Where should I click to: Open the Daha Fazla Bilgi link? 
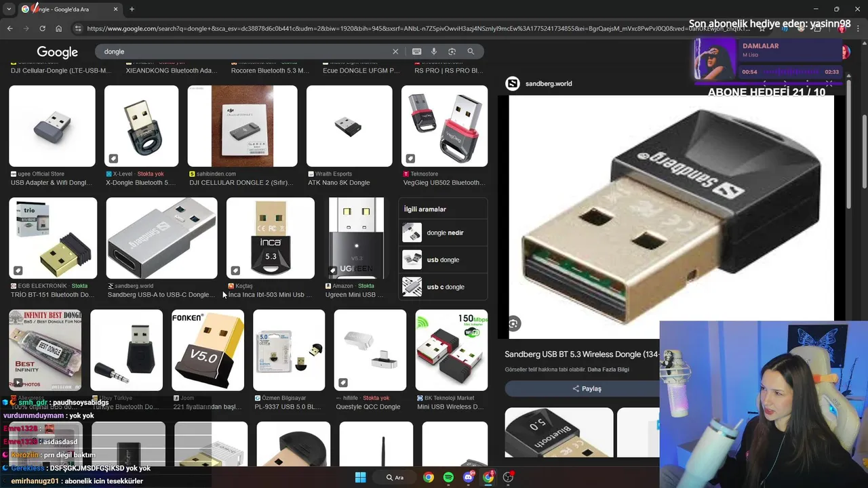coord(608,369)
